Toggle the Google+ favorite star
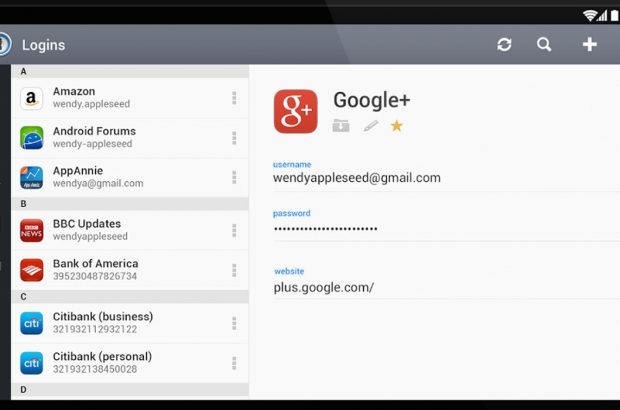Screen dimensions: 620x410 (x=396, y=126)
